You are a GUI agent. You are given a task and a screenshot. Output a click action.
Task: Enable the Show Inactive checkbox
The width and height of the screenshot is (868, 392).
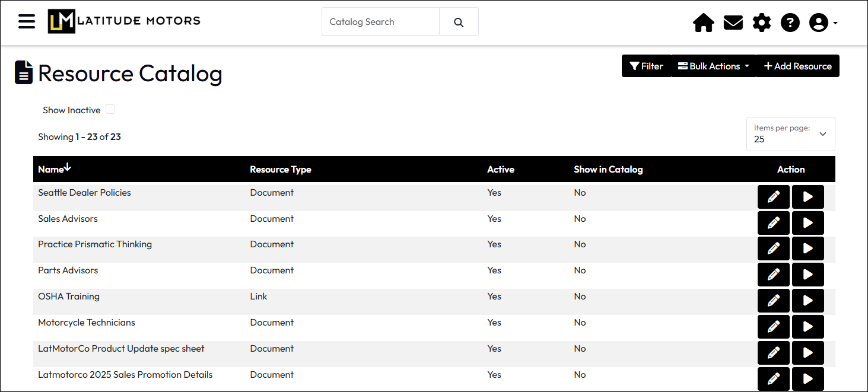(x=110, y=109)
